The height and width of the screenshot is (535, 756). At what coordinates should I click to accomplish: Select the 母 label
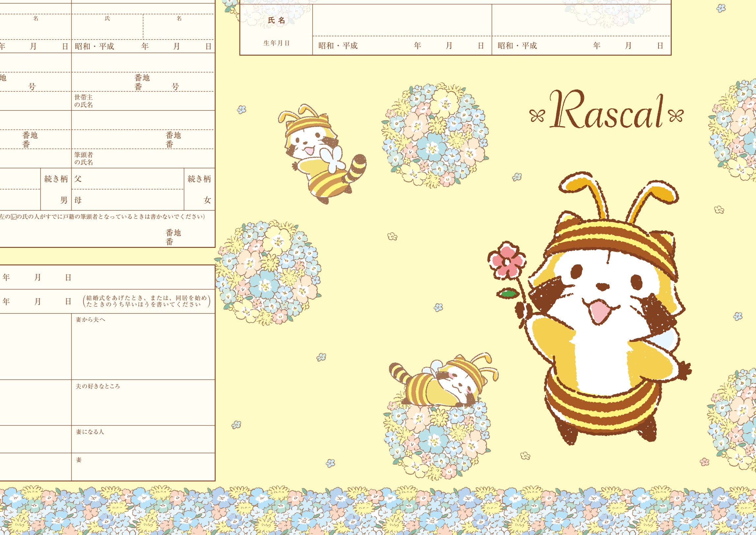pos(78,200)
